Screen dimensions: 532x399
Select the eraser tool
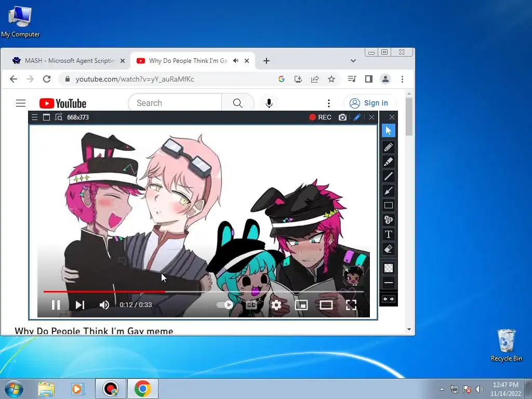click(389, 249)
